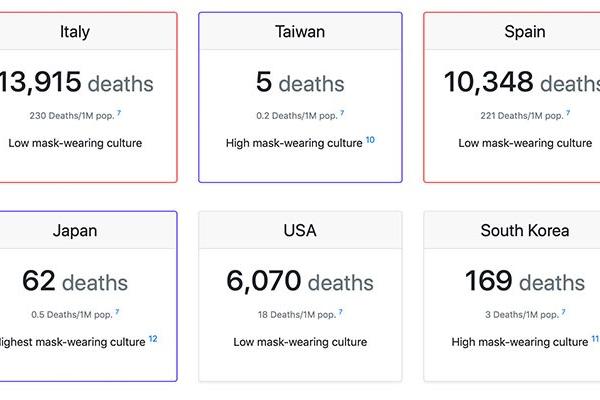Click the USA card header

tap(300, 231)
